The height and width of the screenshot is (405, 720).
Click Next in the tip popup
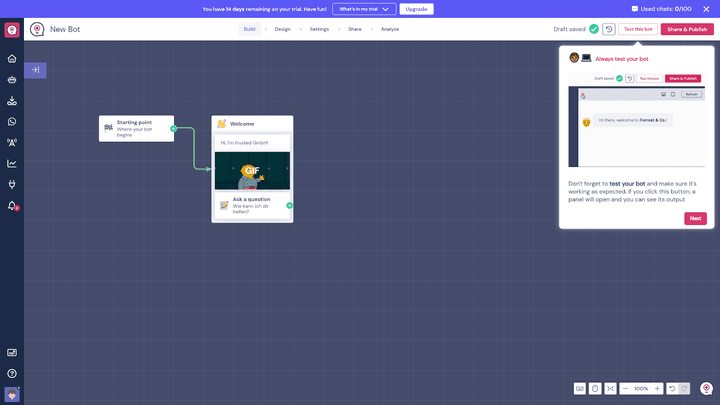coord(695,218)
